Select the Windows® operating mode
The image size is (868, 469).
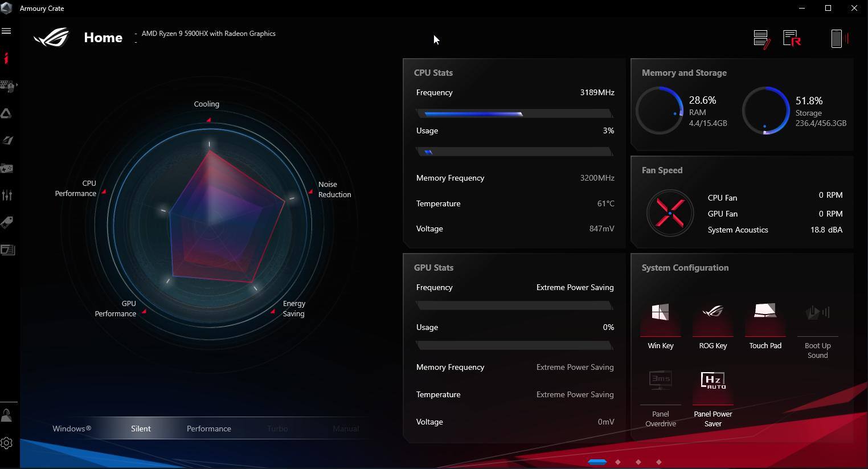coord(72,429)
